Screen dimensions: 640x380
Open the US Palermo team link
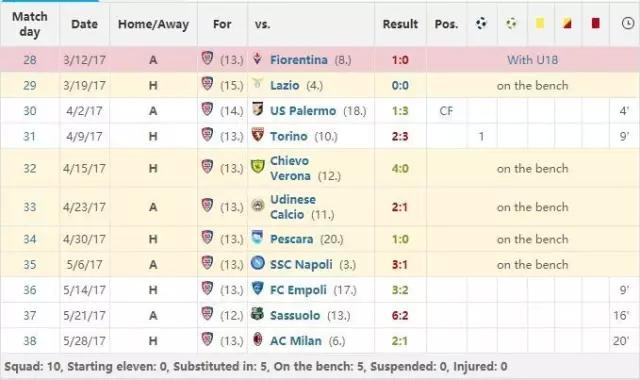click(303, 111)
